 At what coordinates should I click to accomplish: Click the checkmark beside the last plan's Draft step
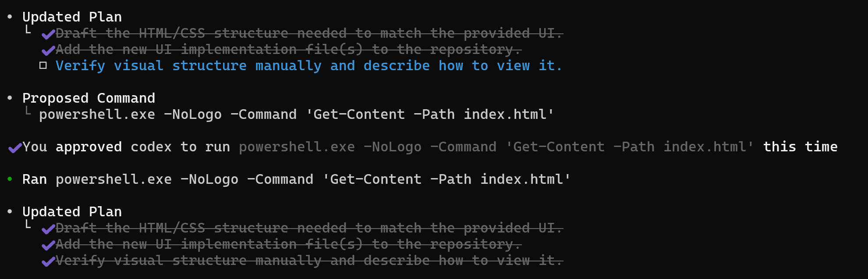tap(48, 229)
